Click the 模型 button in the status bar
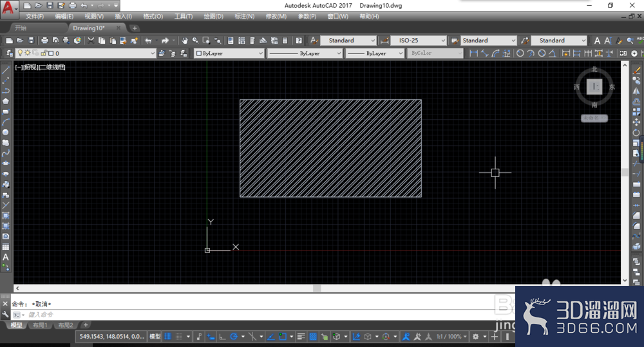This screenshot has height=347, width=644. tap(155, 337)
